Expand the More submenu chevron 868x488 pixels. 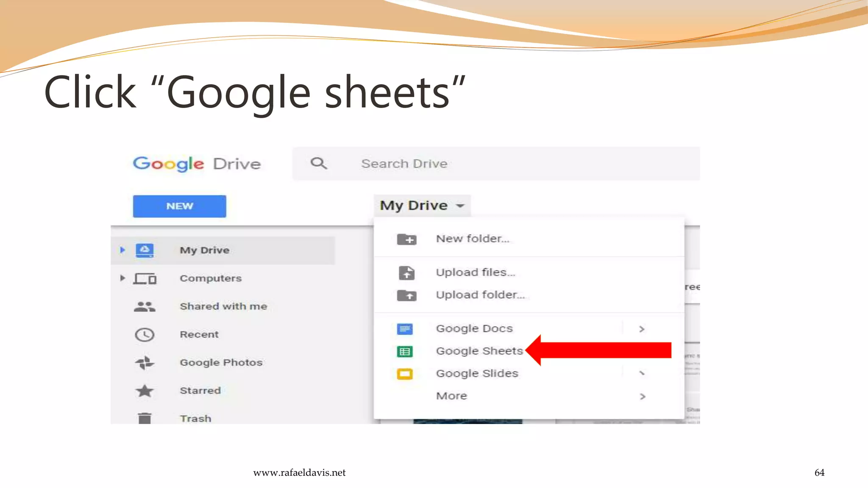643,396
